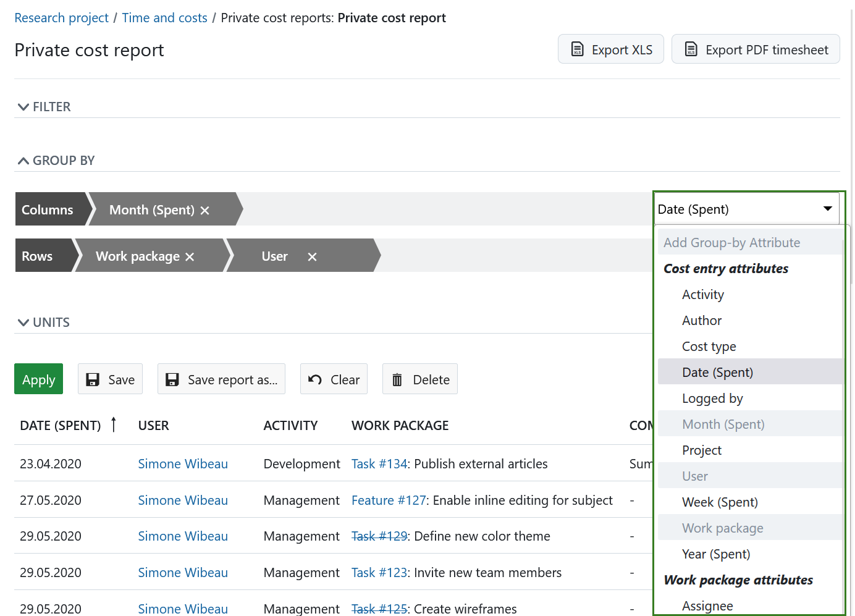
Task: Select highlighted Date (Spent) option in list
Action: [x=750, y=372]
